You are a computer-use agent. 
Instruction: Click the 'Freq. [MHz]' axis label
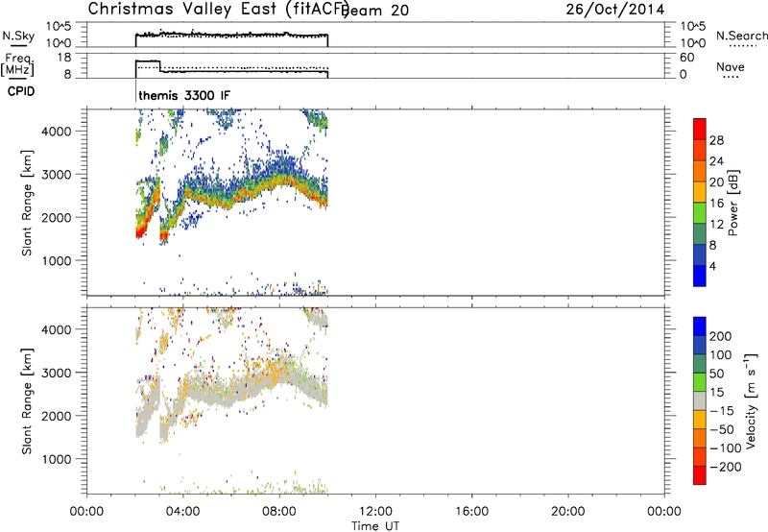click(18, 64)
